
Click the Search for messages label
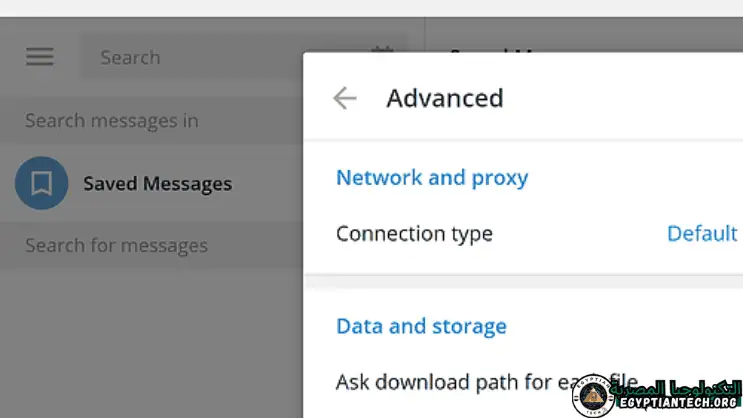[x=116, y=246]
